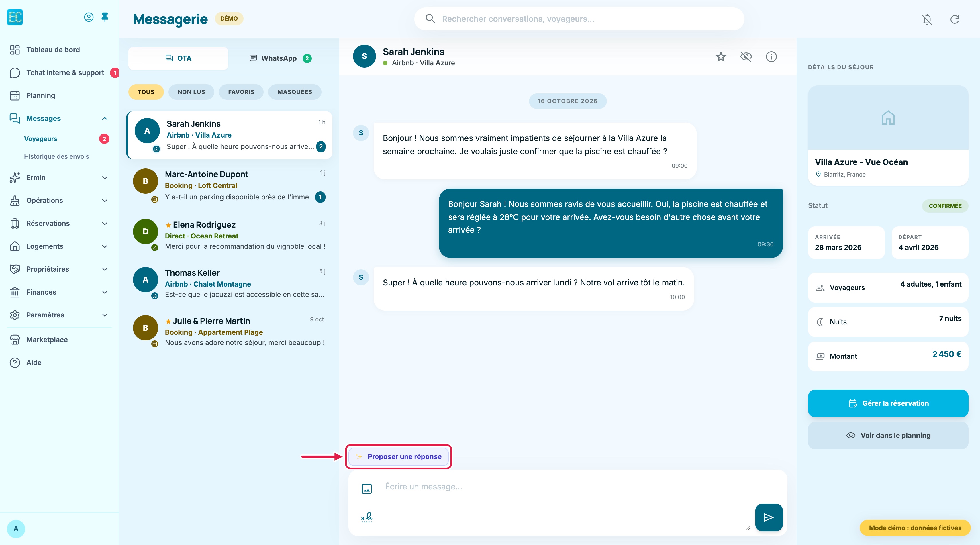Expand the Propriétaires menu
This screenshot has width=980, height=545.
point(59,269)
